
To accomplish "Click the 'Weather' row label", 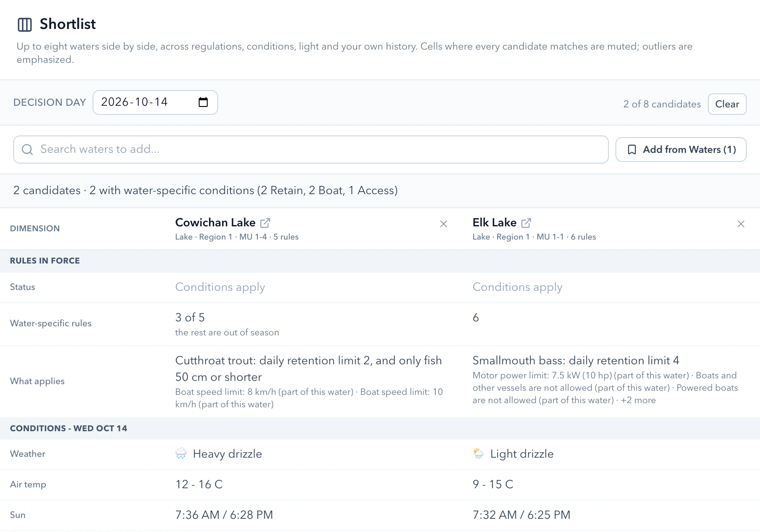I will (28, 454).
